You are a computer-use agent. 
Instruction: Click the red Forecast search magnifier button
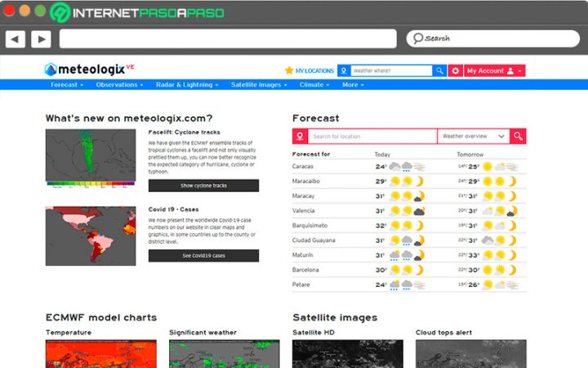(x=518, y=137)
